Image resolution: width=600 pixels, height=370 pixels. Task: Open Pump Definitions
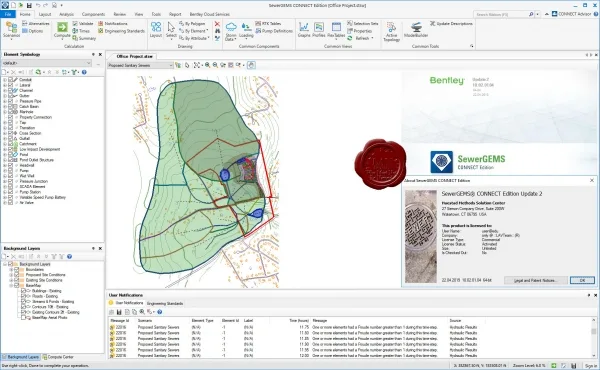(274, 31)
